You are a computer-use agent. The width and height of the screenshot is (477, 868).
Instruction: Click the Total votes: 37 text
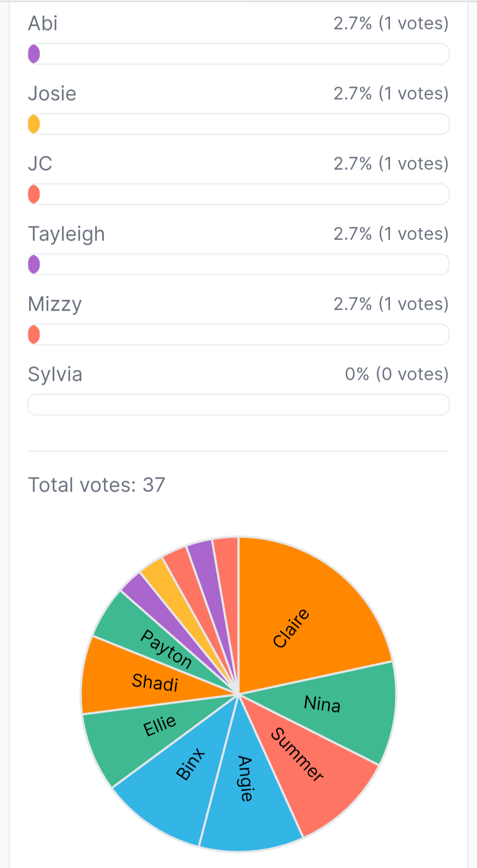(96, 485)
